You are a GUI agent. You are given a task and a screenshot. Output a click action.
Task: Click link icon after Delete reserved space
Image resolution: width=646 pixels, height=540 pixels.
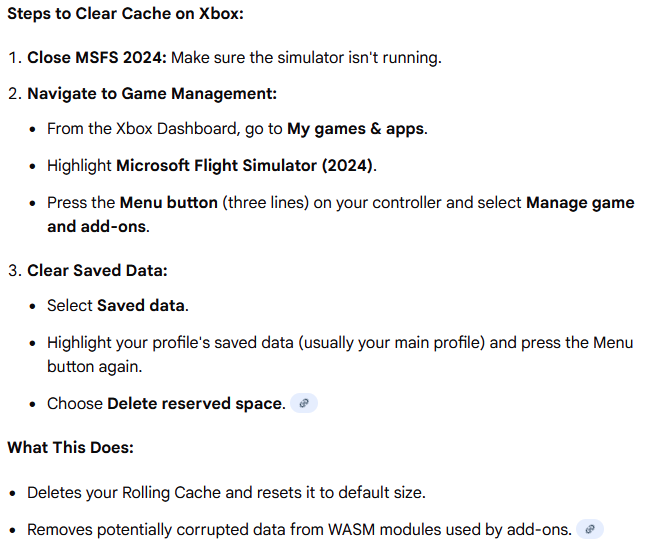[304, 404]
